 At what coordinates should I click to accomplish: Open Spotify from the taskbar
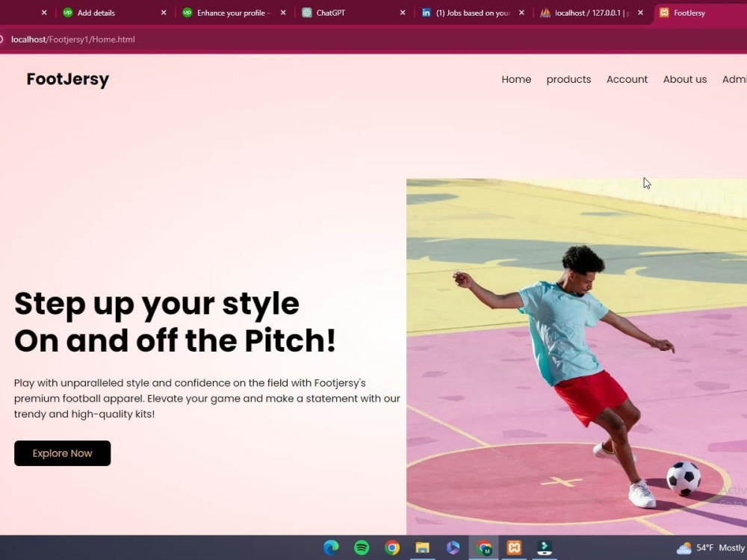[362, 547]
